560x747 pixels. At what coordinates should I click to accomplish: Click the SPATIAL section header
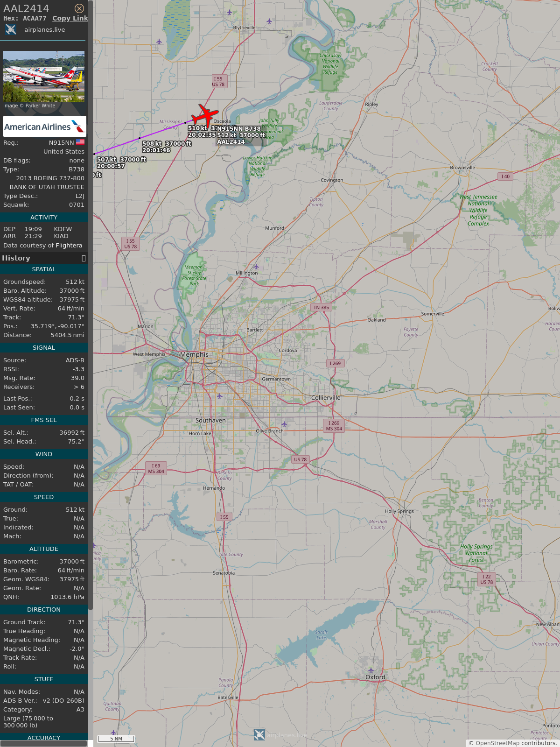pos(44,269)
